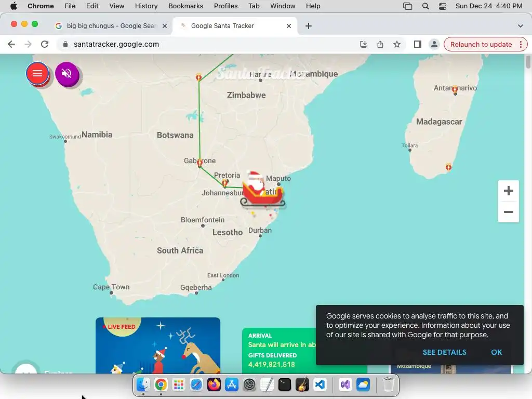This screenshot has height=399, width=532.
Task: Open the Bookmarks menu
Action: click(x=185, y=6)
